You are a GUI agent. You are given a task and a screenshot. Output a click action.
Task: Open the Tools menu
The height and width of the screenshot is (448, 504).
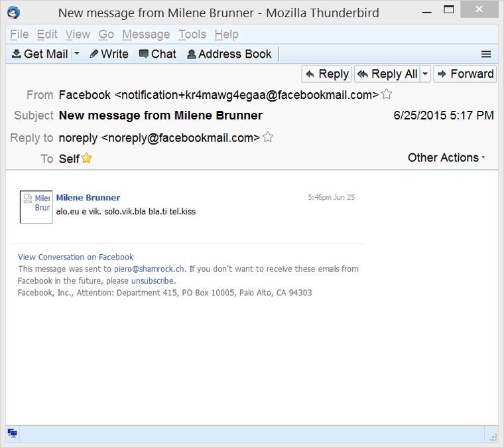coord(192,35)
